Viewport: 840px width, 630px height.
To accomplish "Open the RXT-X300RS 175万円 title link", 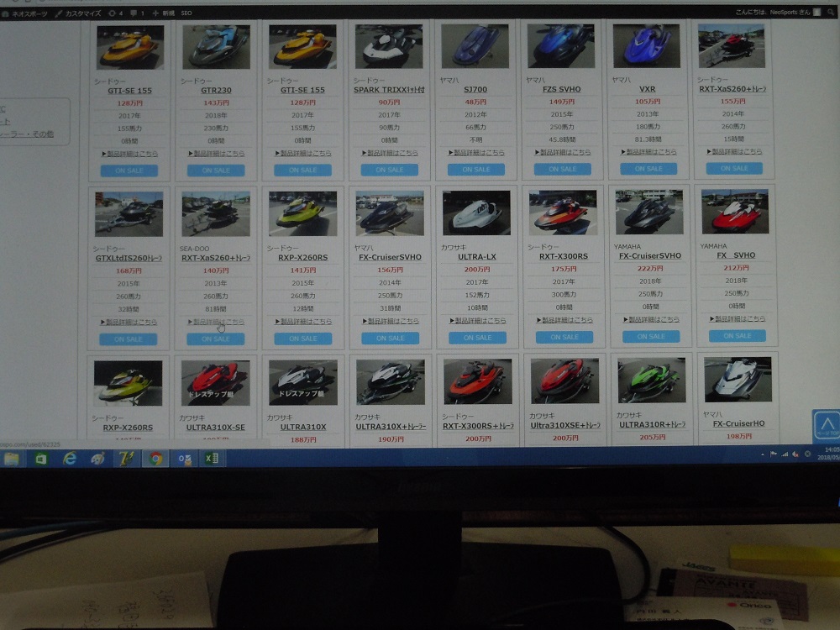I will [x=564, y=256].
